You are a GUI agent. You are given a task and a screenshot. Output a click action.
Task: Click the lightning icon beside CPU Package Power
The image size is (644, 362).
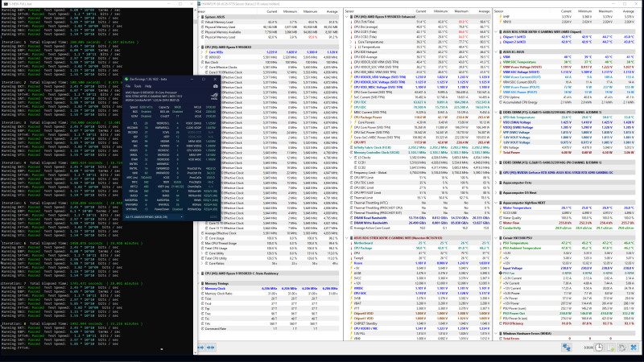tap(352, 117)
